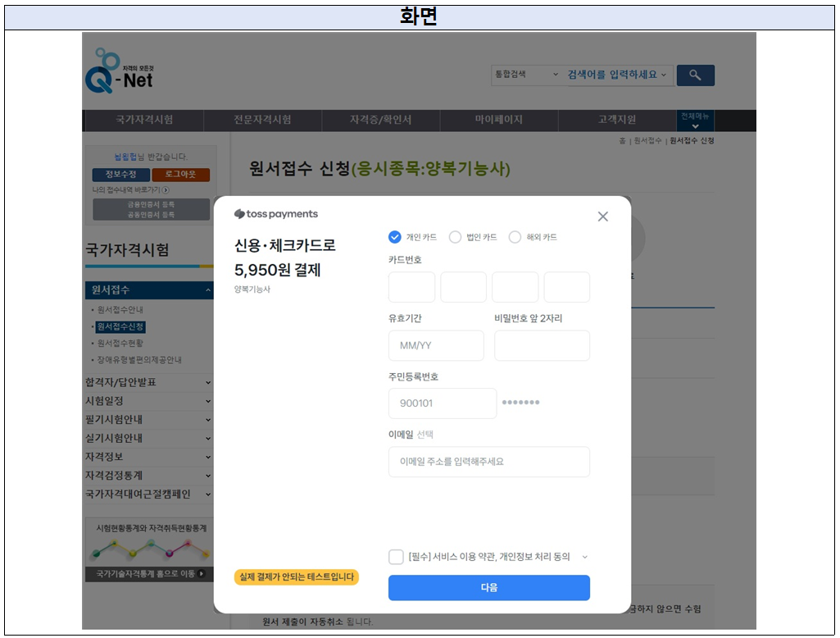Open 원서접수안내 sidebar link
Image resolution: width=840 pixels, height=638 pixels.
pyautogui.click(x=120, y=310)
